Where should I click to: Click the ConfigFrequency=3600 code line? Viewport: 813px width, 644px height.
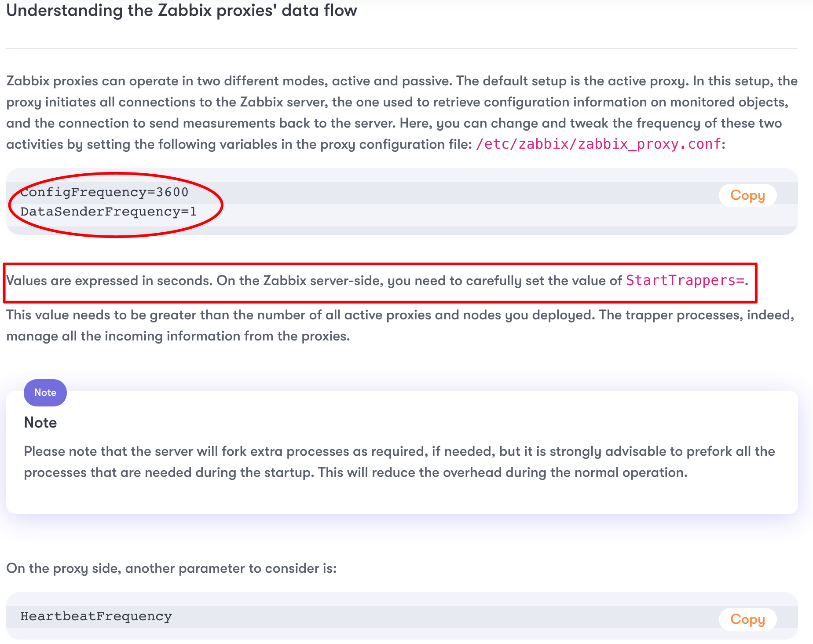coord(105,192)
